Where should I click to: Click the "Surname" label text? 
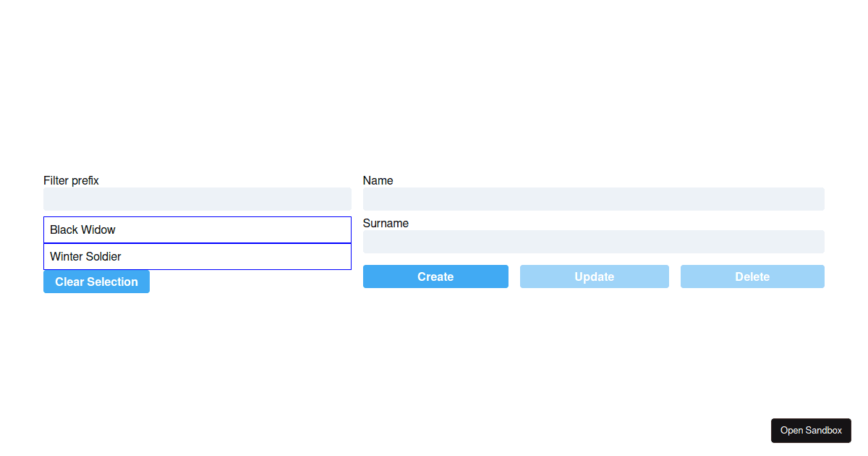[386, 223]
